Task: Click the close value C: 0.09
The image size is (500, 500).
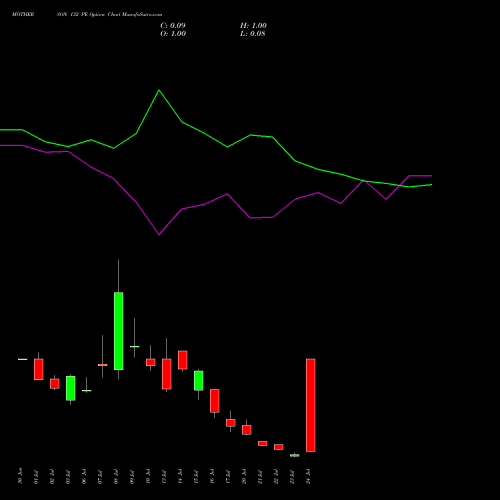Action: (173, 26)
